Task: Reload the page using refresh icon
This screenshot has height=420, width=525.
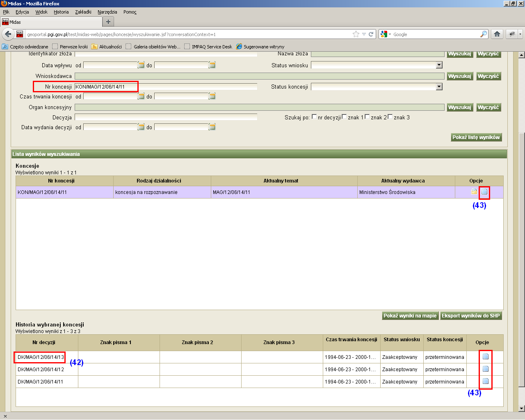Action: pyautogui.click(x=371, y=34)
